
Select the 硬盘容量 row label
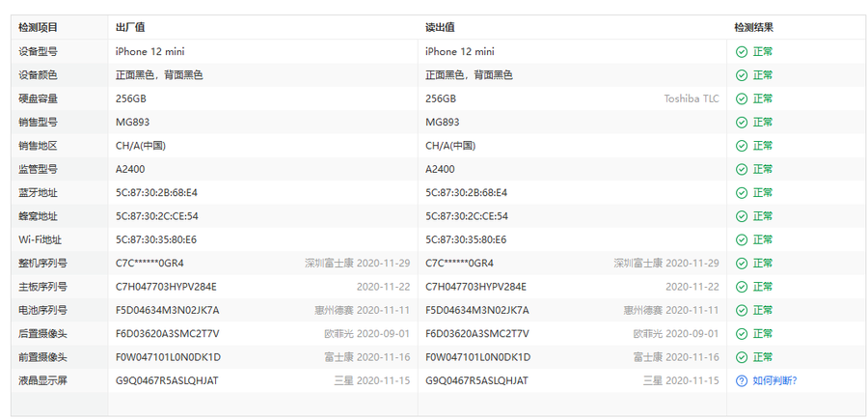38,98
